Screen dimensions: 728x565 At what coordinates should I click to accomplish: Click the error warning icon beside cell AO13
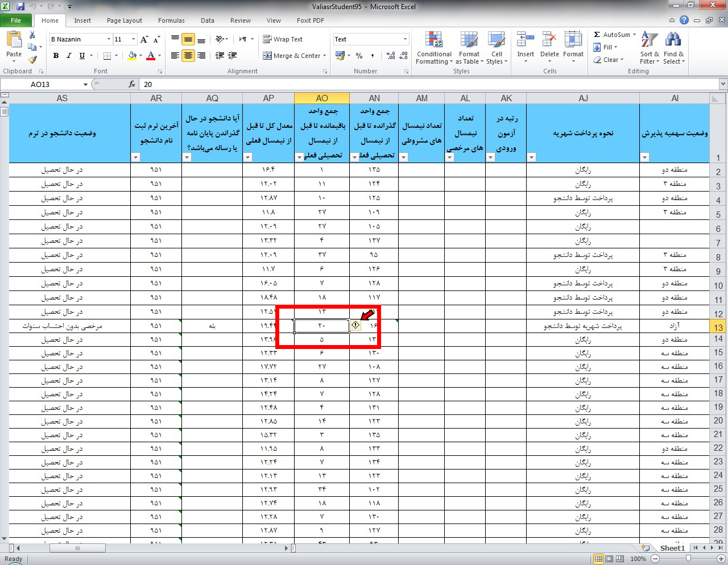355,325
